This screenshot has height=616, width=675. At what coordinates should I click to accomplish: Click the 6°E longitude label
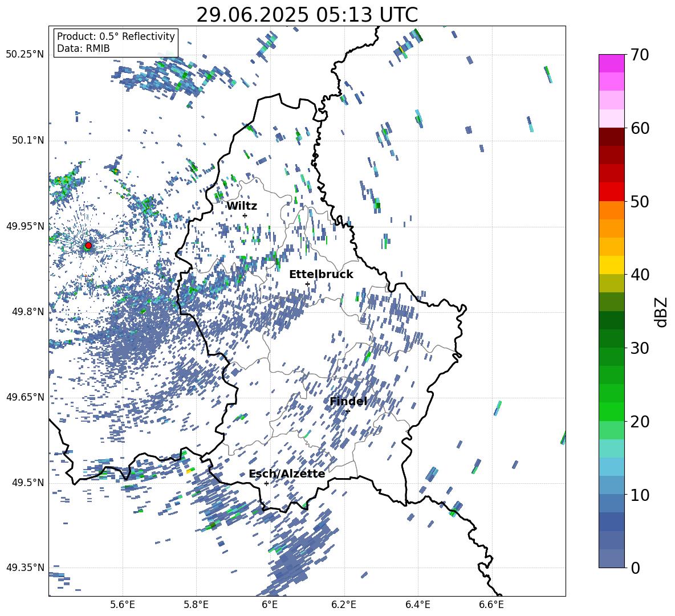tap(270, 605)
